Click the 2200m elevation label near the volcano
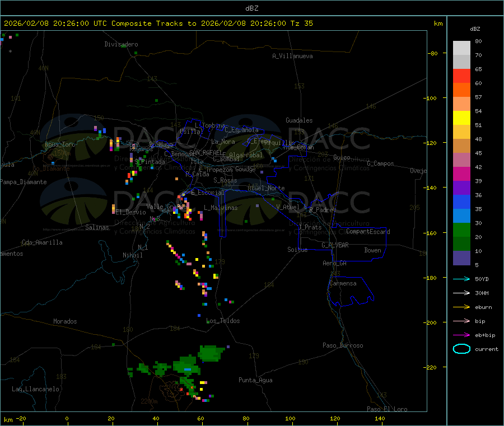 coord(149,401)
